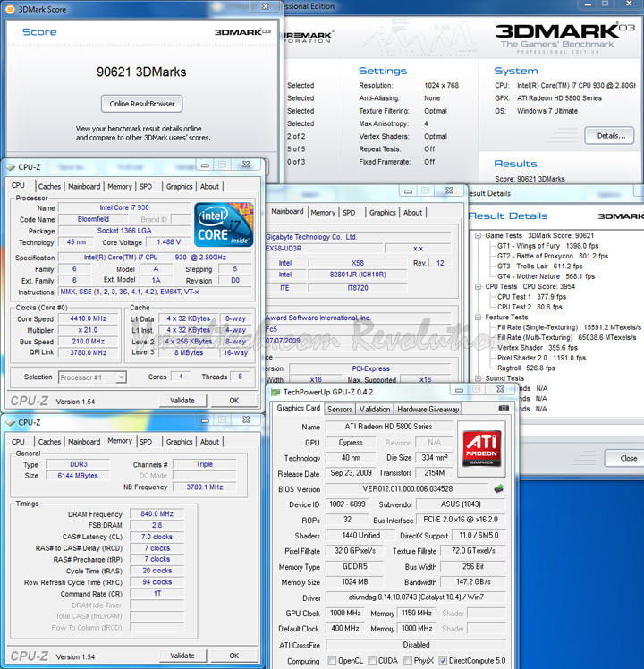Toggle the CUDA checkbox in GPU-Z
644x669 pixels.
372,660
